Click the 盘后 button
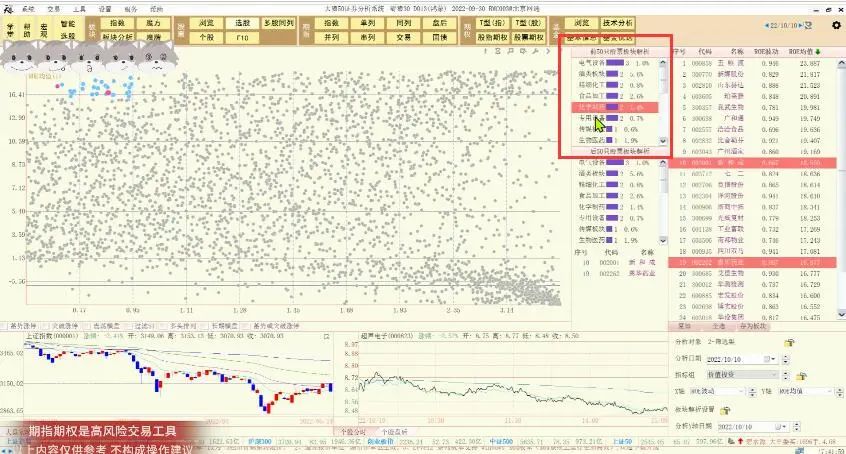The image size is (846, 454). [440, 23]
